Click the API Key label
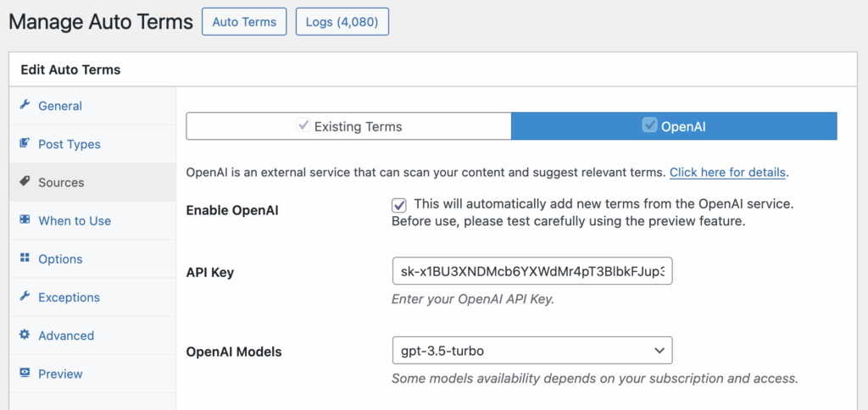 (x=210, y=272)
